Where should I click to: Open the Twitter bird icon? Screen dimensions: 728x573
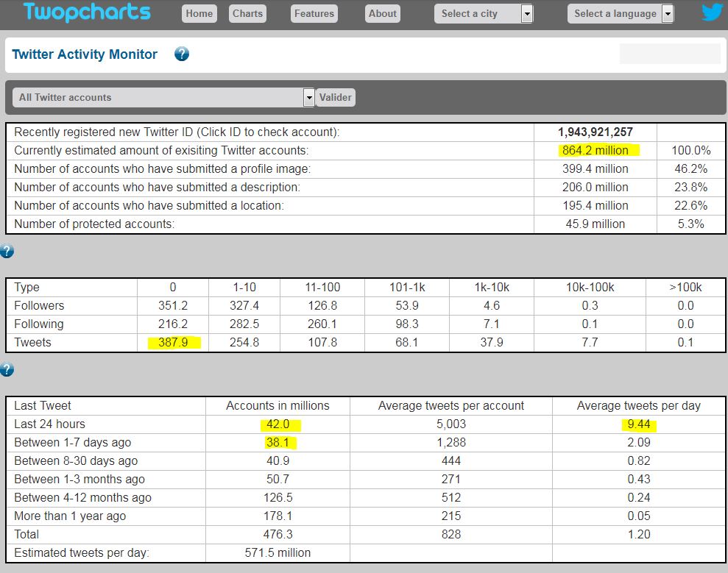[x=713, y=11]
